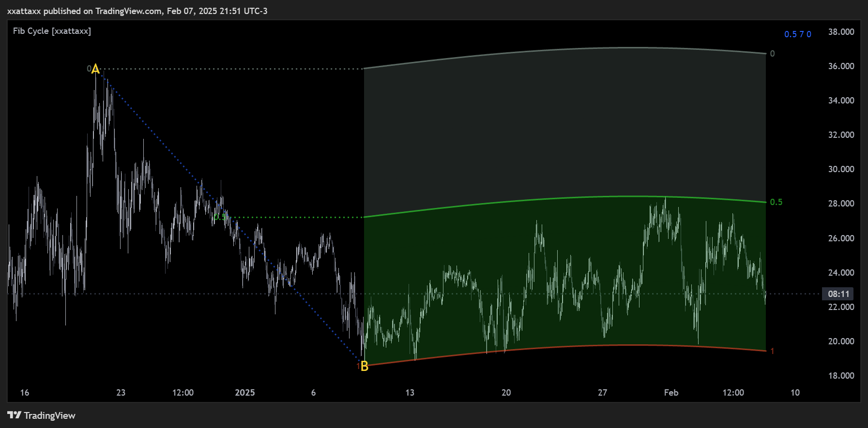Click the Fib Cycle [xxattaxx] indicator label
868x428 pixels.
coord(52,31)
